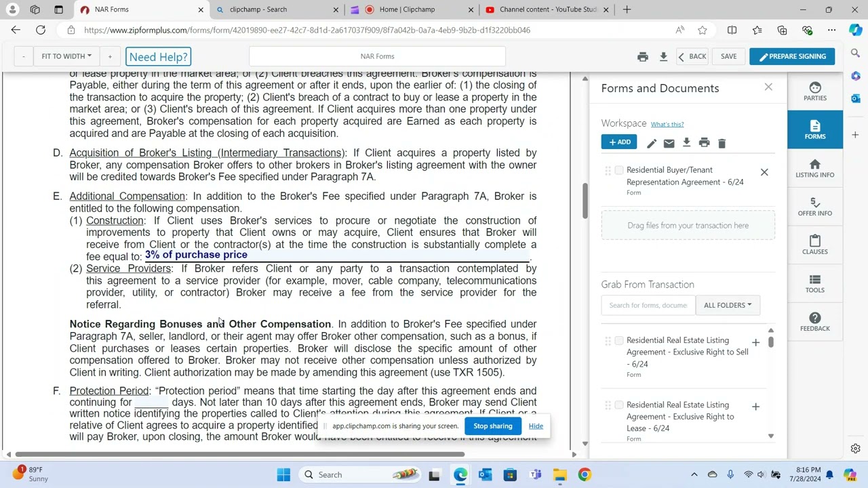
Task: Open Listing Info sidebar panel
Action: [x=814, y=168]
